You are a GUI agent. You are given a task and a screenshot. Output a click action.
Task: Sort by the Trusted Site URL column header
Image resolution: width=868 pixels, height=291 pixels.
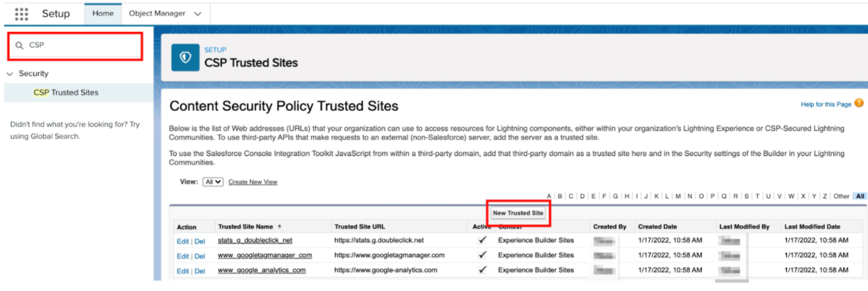tap(359, 227)
